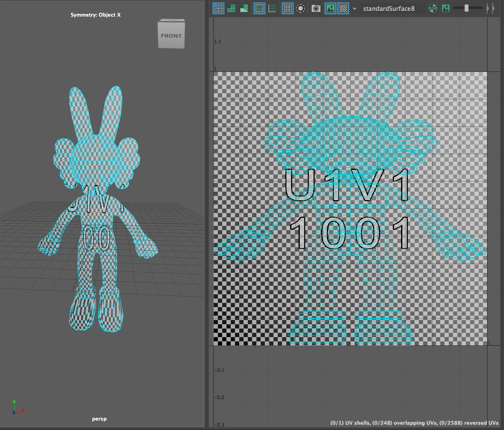The image size is (504, 430).
Task: Click the shaded UV shells icon
Action: 231,8
